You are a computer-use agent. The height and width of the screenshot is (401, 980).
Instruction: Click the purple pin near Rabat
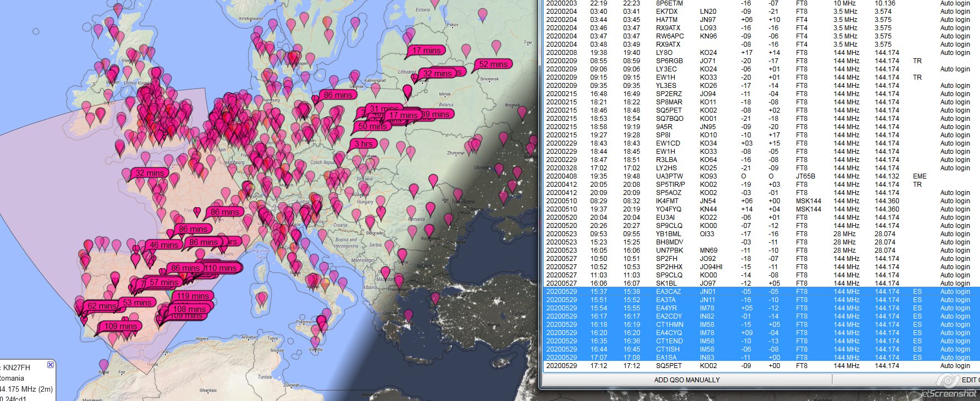coord(104,365)
